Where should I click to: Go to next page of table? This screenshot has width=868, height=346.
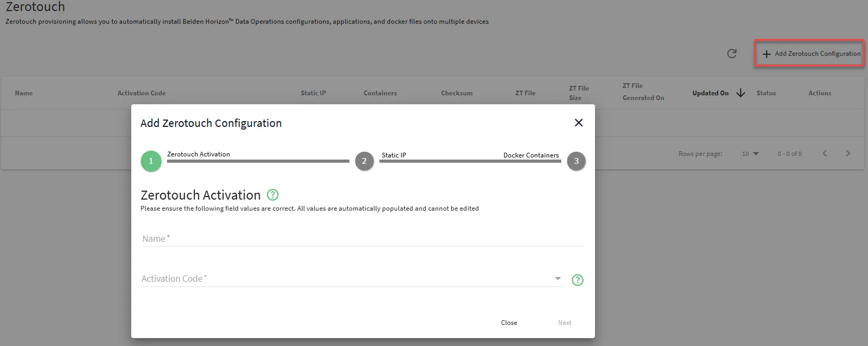pos(848,153)
